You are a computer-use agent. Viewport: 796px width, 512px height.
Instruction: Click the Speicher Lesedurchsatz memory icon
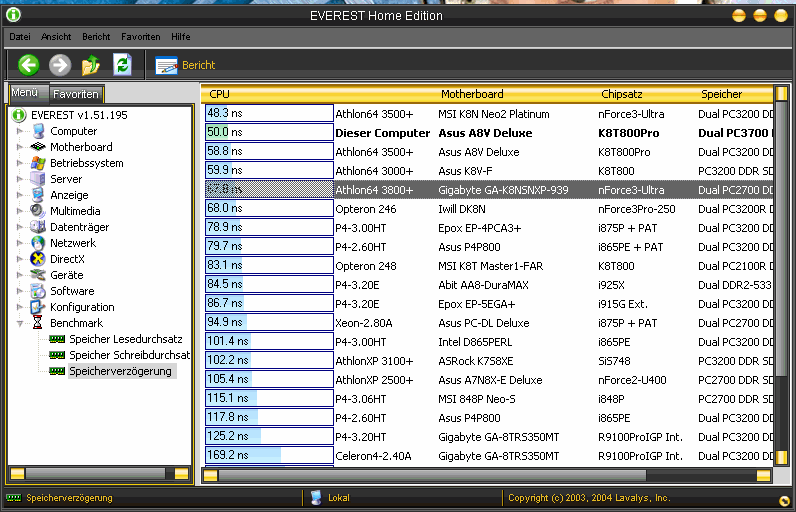click(x=57, y=339)
